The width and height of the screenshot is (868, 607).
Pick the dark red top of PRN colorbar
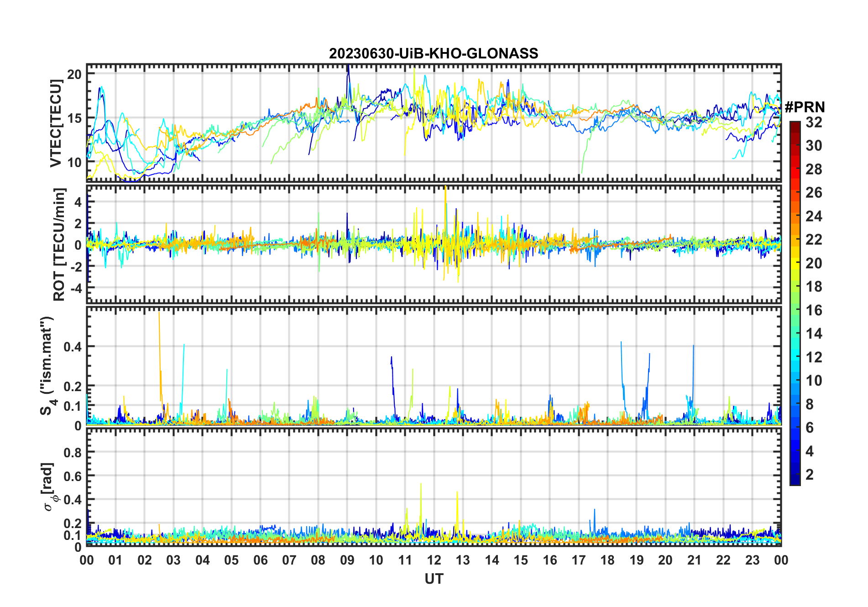795,124
